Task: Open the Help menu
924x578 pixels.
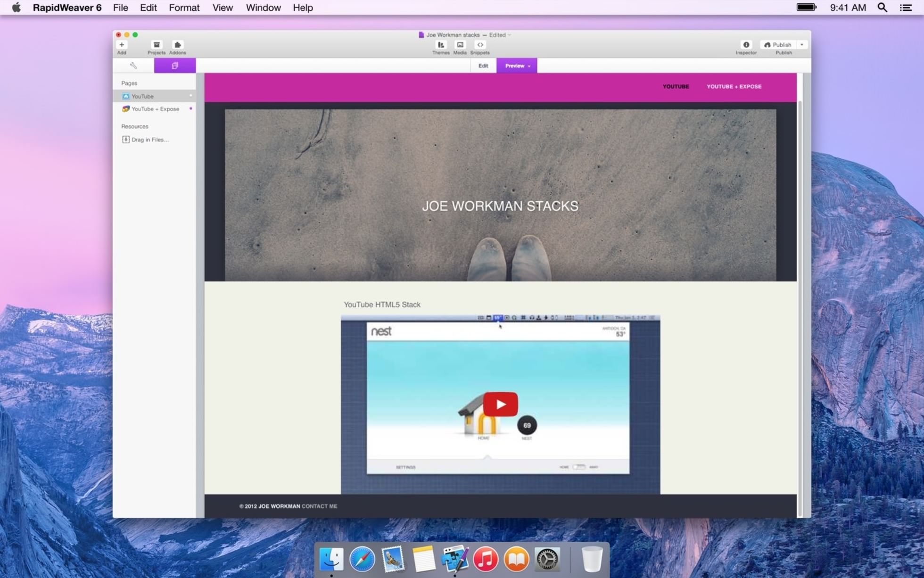Action: point(303,8)
